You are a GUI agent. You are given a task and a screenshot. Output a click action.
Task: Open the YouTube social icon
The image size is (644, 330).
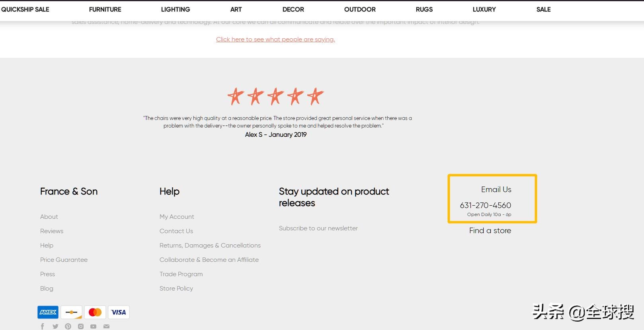(x=93, y=326)
